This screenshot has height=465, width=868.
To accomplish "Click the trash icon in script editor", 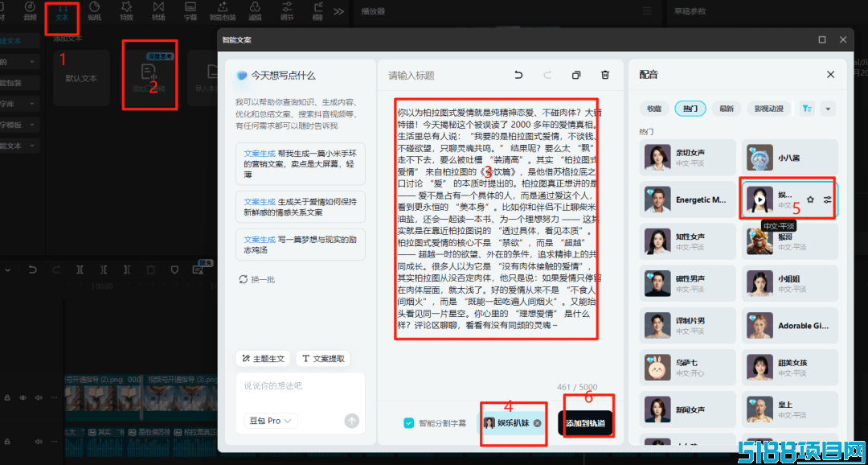I will [x=606, y=76].
